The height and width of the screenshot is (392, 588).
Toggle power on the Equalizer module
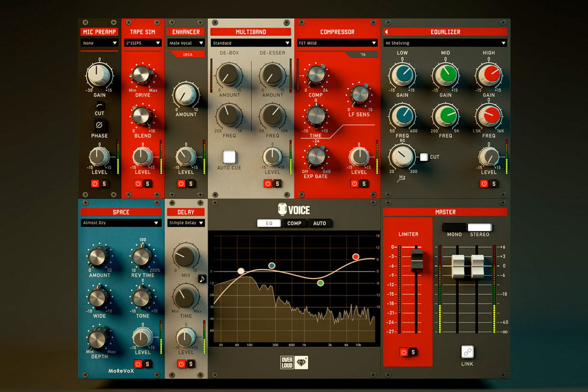pyautogui.click(x=484, y=183)
